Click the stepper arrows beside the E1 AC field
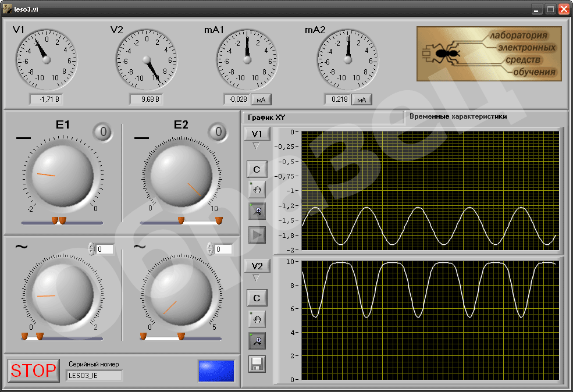Viewport: 573px width, 392px height. pyautogui.click(x=92, y=249)
